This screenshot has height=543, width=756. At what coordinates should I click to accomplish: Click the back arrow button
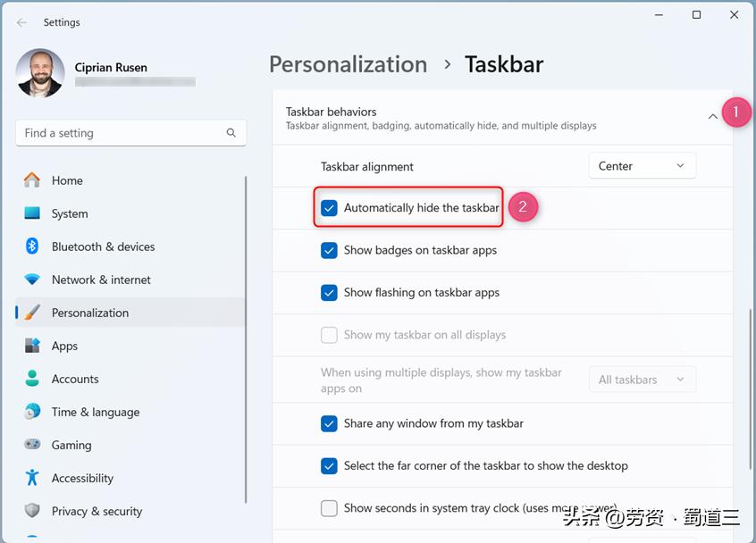pos(21,22)
